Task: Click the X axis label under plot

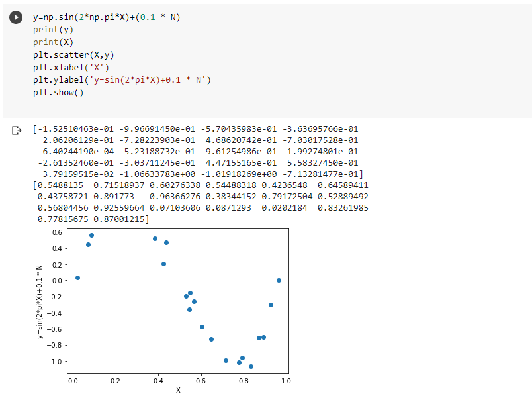Action: [x=178, y=390]
